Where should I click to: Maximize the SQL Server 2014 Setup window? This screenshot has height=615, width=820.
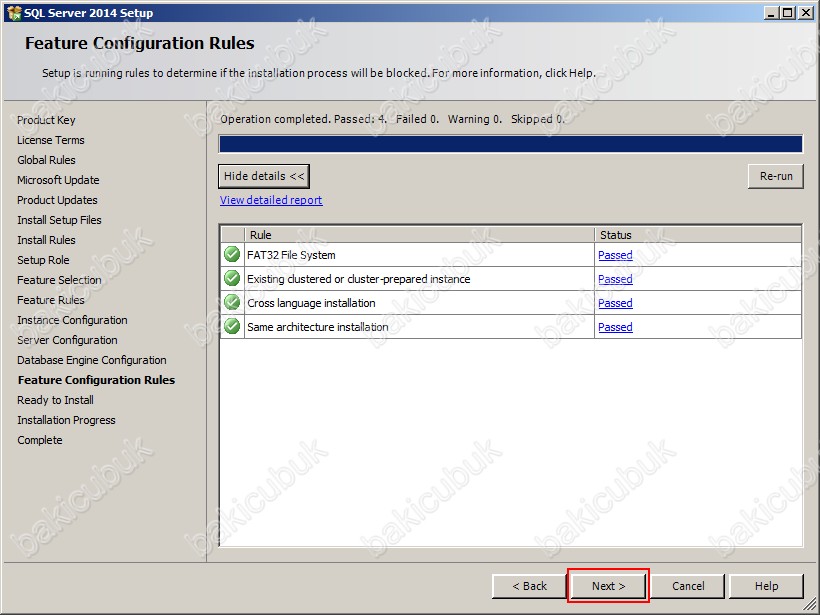point(787,13)
